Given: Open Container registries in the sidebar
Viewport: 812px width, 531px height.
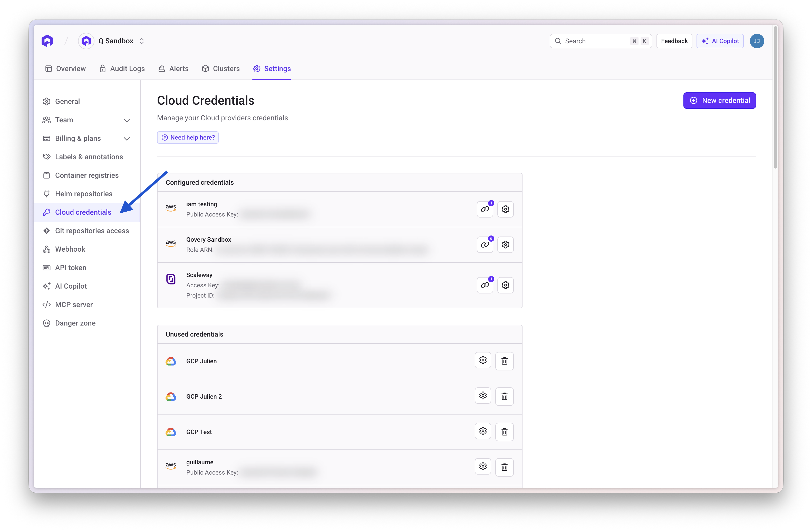Looking at the screenshot, I should coord(87,175).
